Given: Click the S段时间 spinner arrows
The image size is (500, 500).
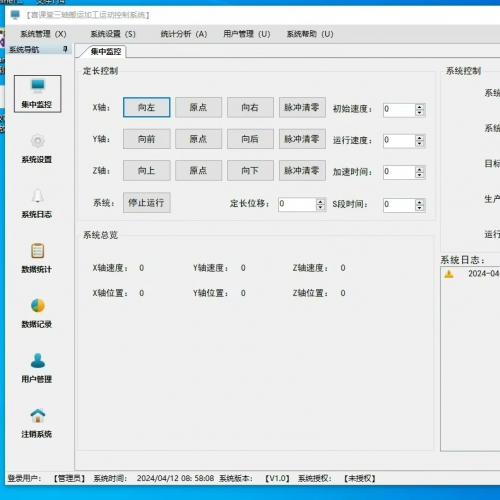Looking at the screenshot, I should [x=420, y=205].
